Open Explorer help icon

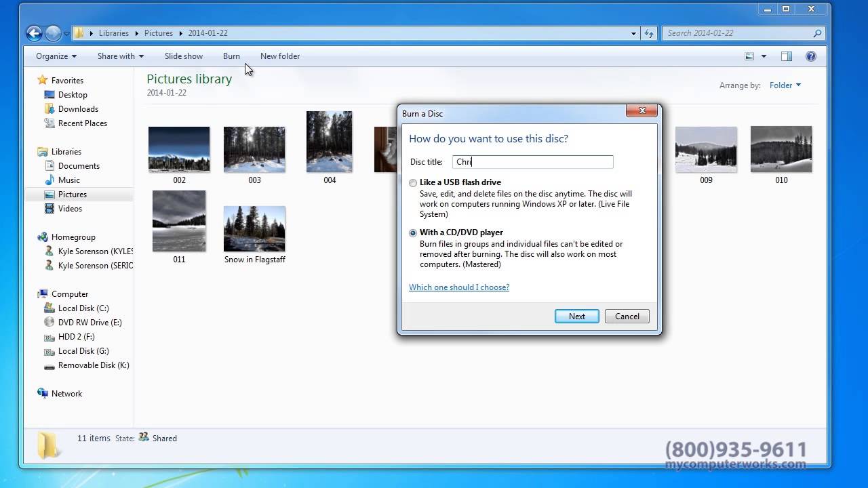810,56
